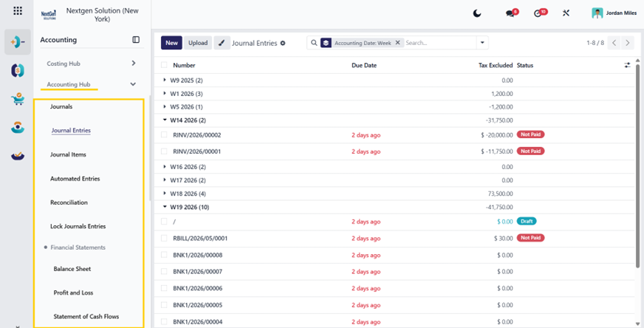644x328 pixels.
Task: Open the BNK1/2026/00004 entry row
Action: coord(395,321)
